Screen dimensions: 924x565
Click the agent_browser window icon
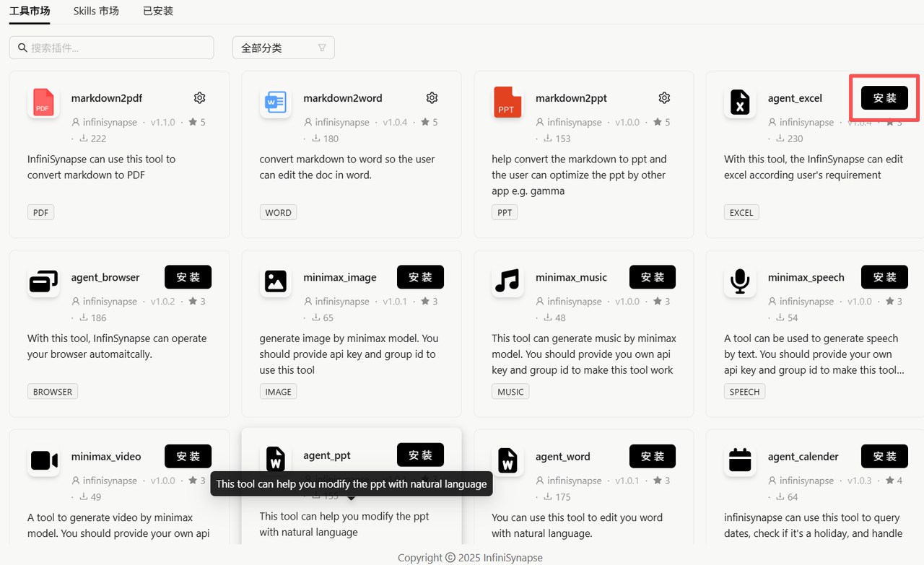tap(43, 281)
